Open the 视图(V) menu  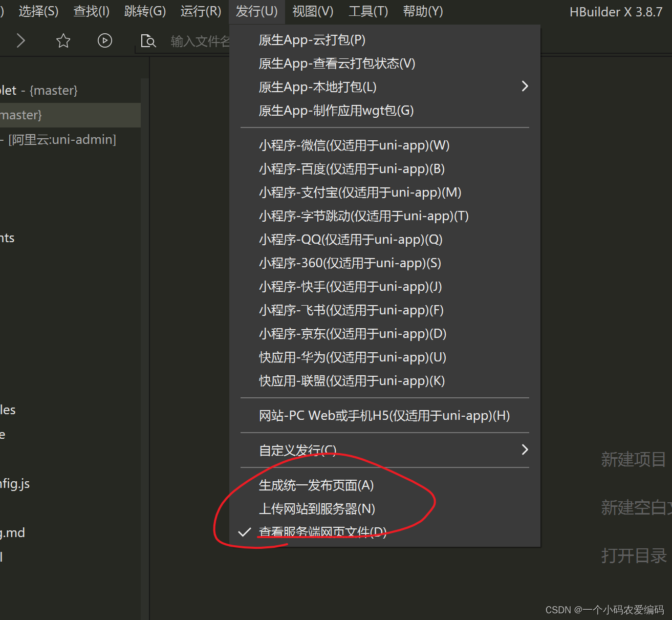[x=312, y=11]
